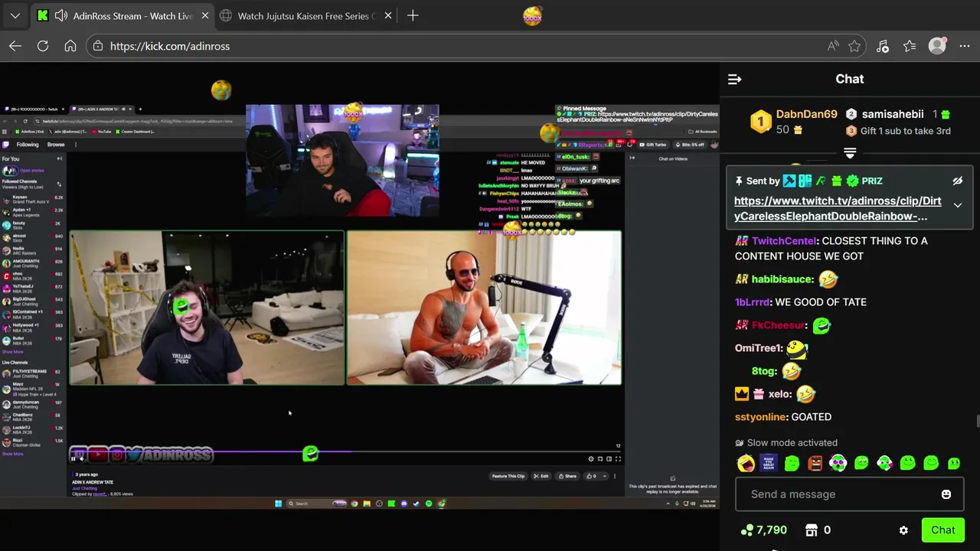Collapse the Kick chat panel
Screen dimensions: 980x551
pos(734,79)
